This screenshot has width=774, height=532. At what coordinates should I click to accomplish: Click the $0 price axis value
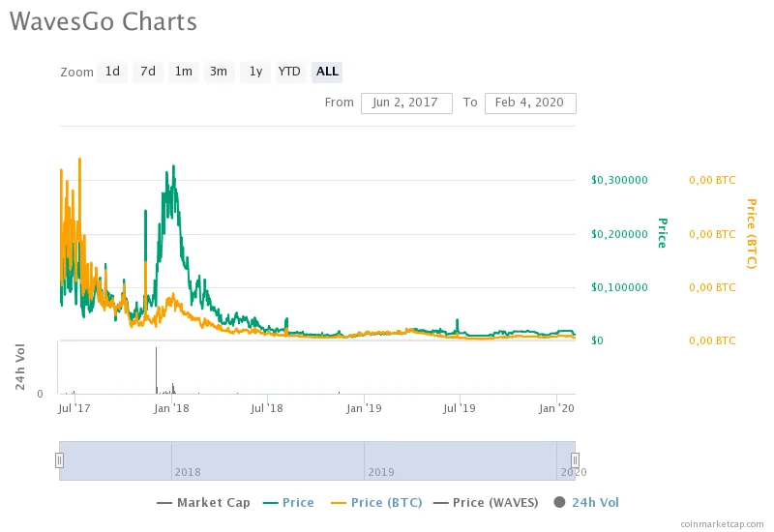click(x=597, y=340)
